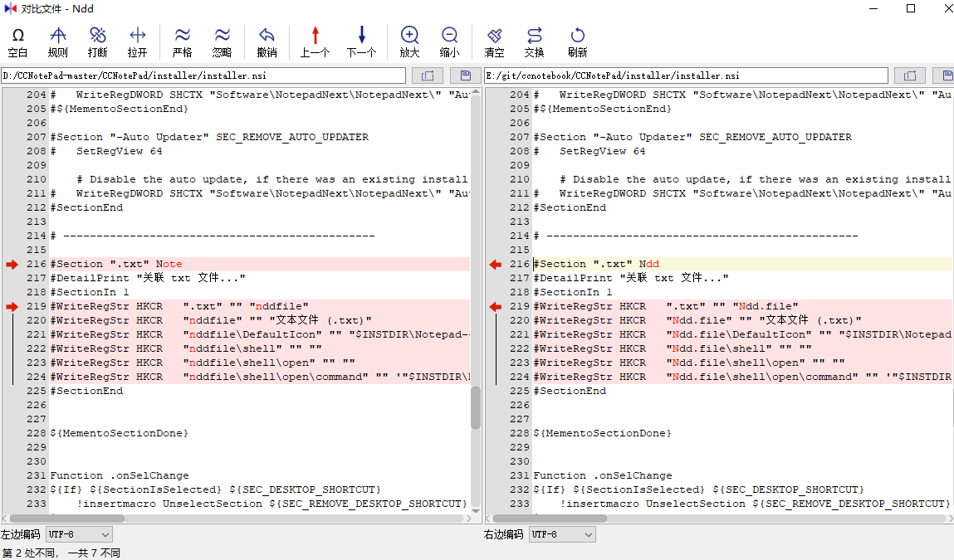Click the left pane horizontal scrollbar thumb

[67, 519]
